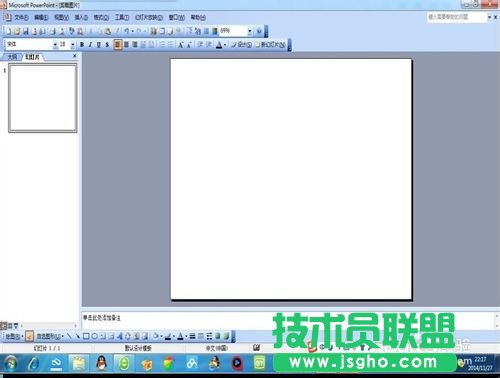Click the help question search box
The image size is (500, 378).
click(x=457, y=17)
